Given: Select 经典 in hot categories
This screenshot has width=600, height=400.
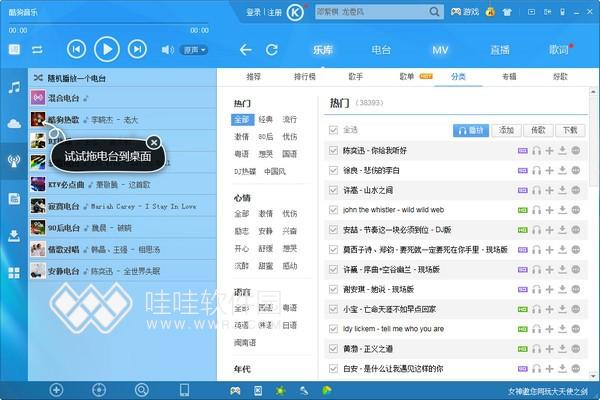Looking at the screenshot, I should [266, 119].
